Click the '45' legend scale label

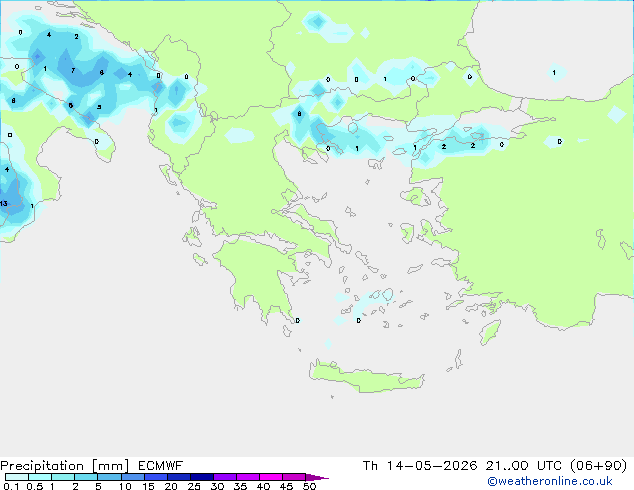[286, 486]
